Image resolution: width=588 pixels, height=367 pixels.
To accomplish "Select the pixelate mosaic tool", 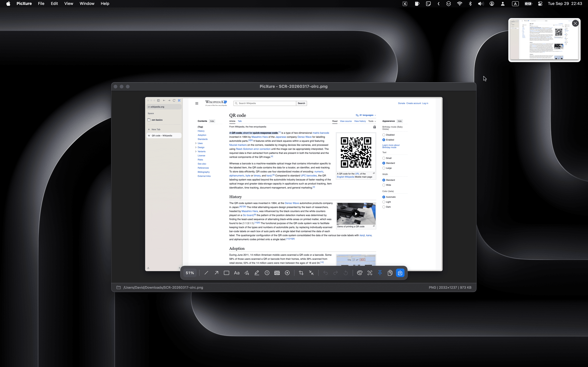I will 277,273.
